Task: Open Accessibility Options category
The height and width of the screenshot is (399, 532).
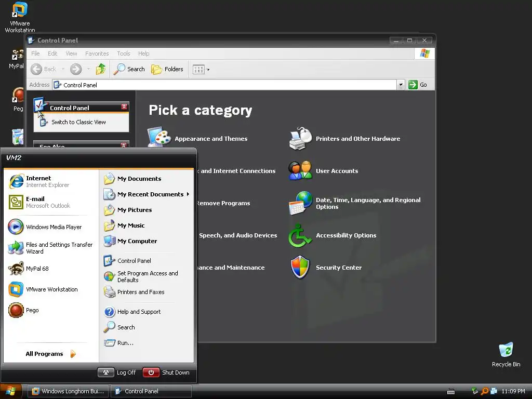Action: coord(332,235)
